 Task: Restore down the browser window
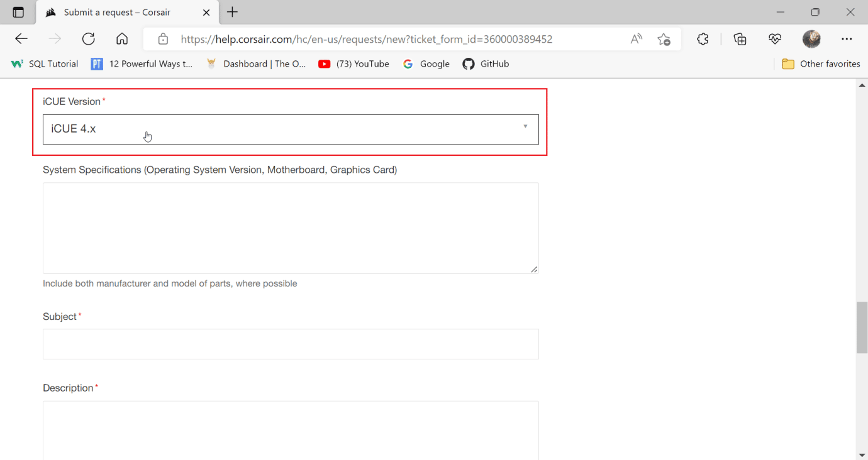pos(815,12)
